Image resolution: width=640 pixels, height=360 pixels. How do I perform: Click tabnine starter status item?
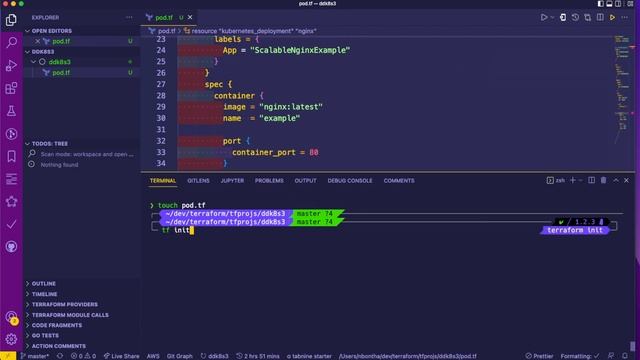click(x=309, y=356)
